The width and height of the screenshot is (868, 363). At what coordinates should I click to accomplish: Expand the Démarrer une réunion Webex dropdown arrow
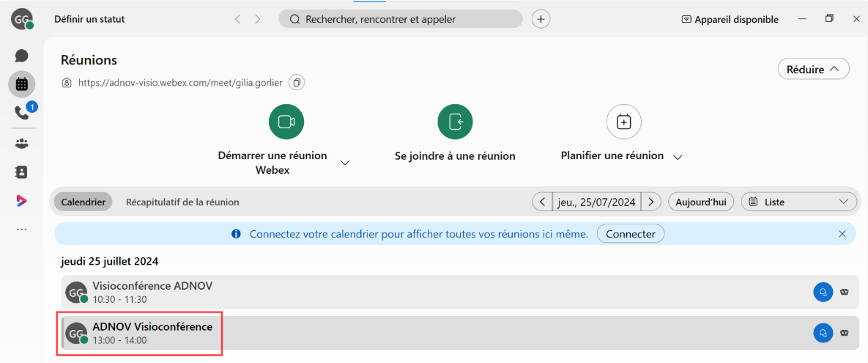pyautogui.click(x=345, y=163)
